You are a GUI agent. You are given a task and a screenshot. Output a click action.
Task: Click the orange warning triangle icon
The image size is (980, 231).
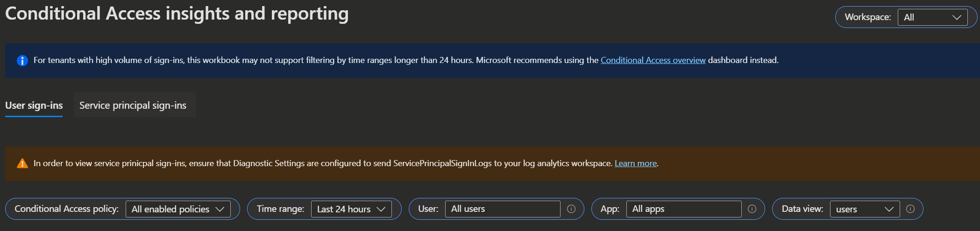pos(22,163)
